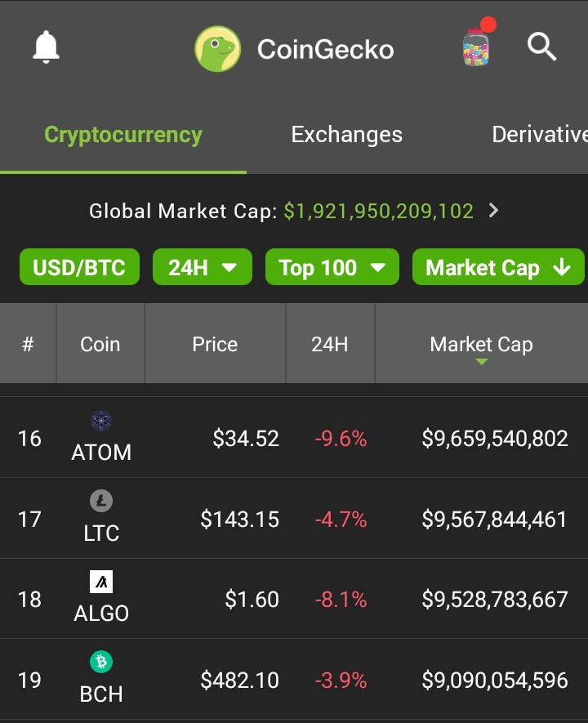Expand Global Market Cap chevron arrow
588x723 pixels.
click(x=494, y=211)
